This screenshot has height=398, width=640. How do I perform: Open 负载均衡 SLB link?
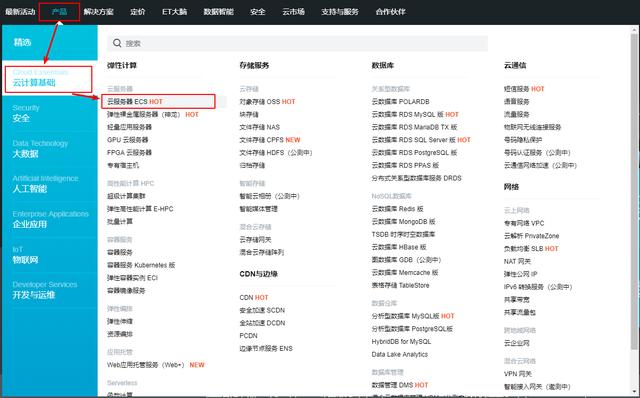click(x=531, y=249)
